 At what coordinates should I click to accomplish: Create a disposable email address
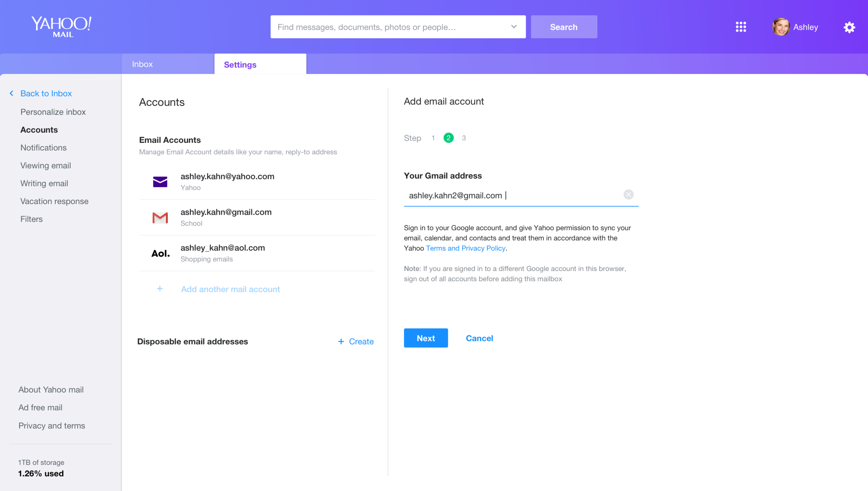pyautogui.click(x=356, y=341)
